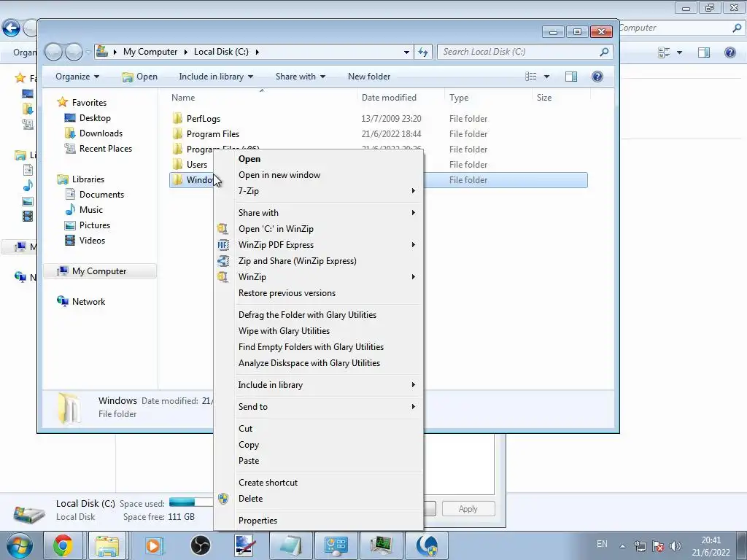Click the refresh button beside address bar
Viewport: 747px width, 560px height.
[x=423, y=52]
